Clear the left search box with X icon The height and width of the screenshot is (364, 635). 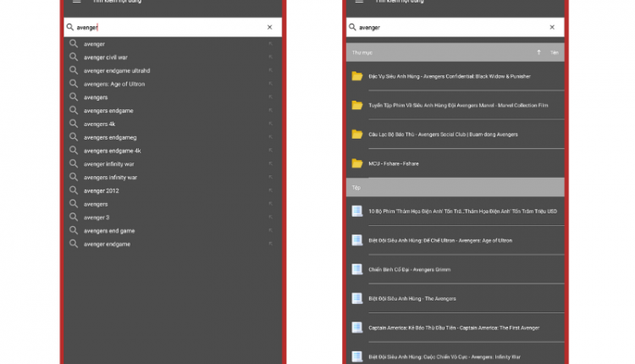click(270, 27)
